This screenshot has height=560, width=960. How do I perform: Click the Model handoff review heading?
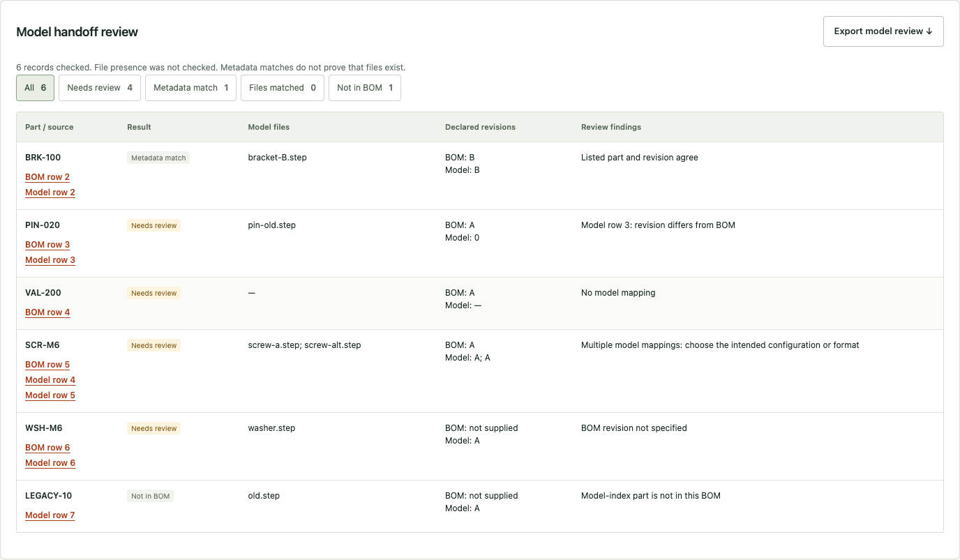(x=77, y=32)
